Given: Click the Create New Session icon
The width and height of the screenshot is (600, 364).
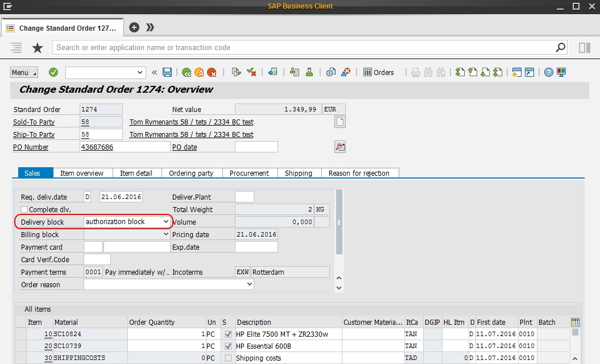Looking at the screenshot, I should (x=516, y=72).
